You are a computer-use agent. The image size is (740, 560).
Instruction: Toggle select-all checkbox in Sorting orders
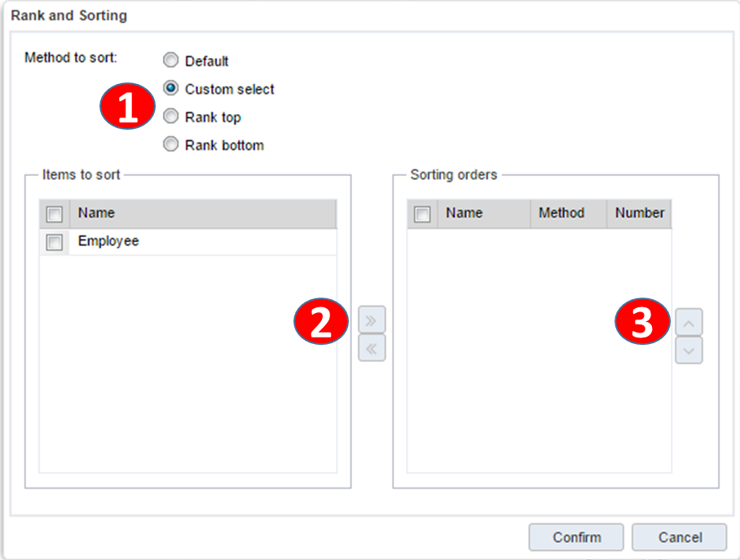point(422,214)
